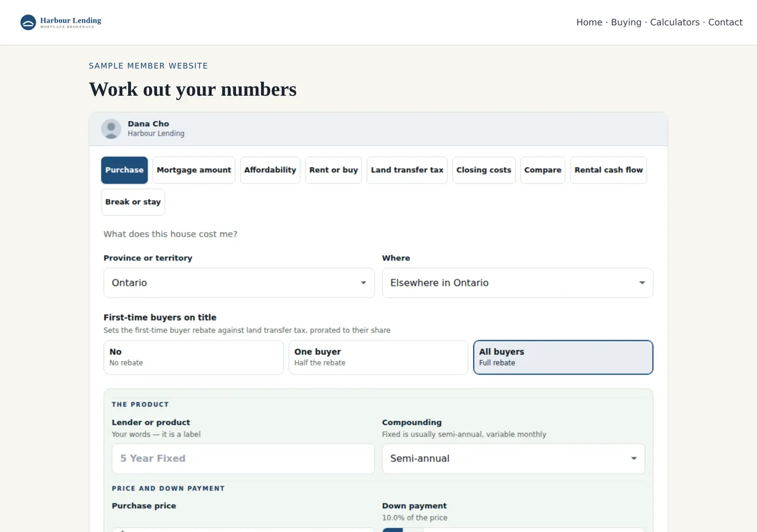Switch to the Mortgage amount tab
The image size is (757, 532).
point(194,170)
